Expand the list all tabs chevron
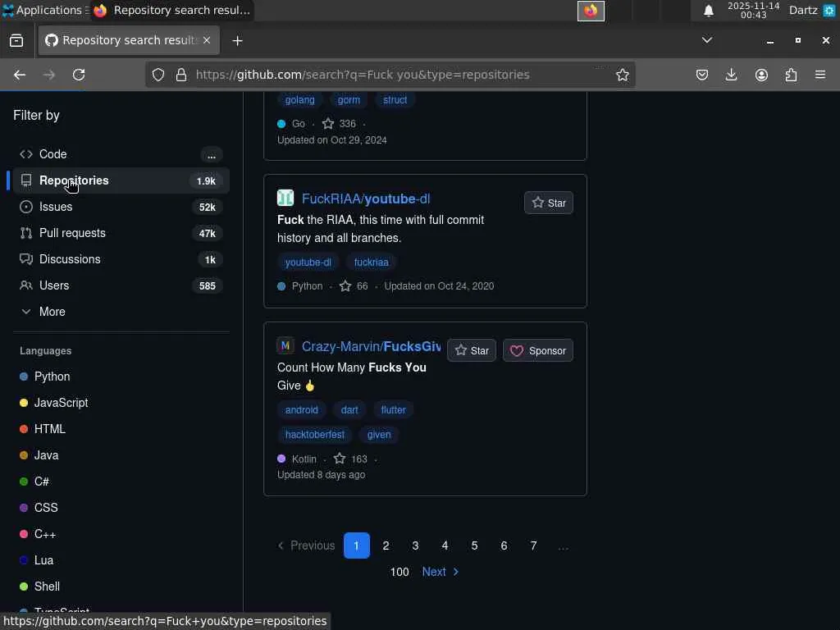The image size is (840, 630). click(x=707, y=40)
